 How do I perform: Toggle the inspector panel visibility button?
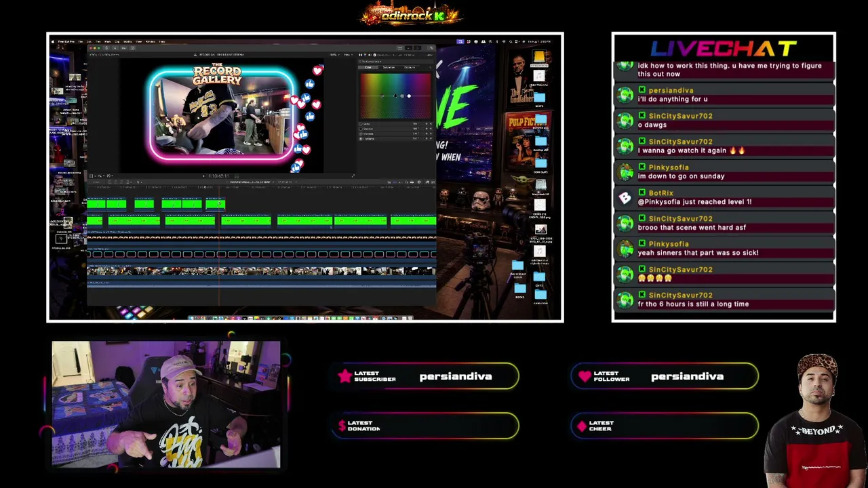tap(417, 48)
